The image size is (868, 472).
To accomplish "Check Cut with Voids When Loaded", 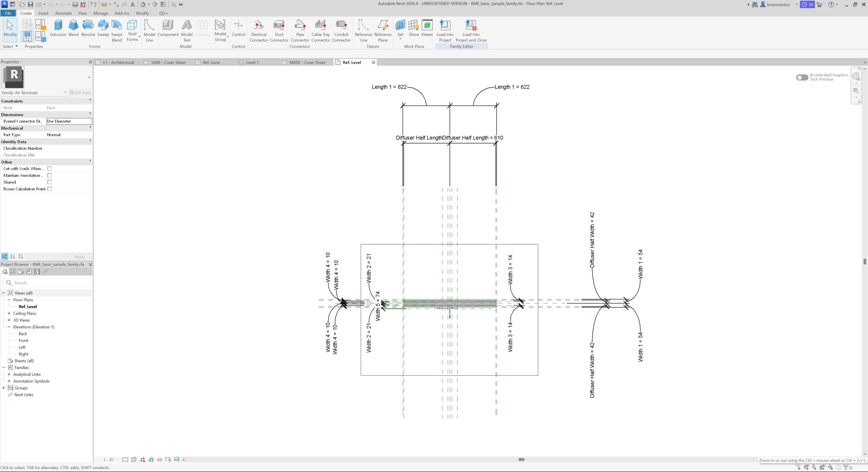I will pyautogui.click(x=50, y=168).
